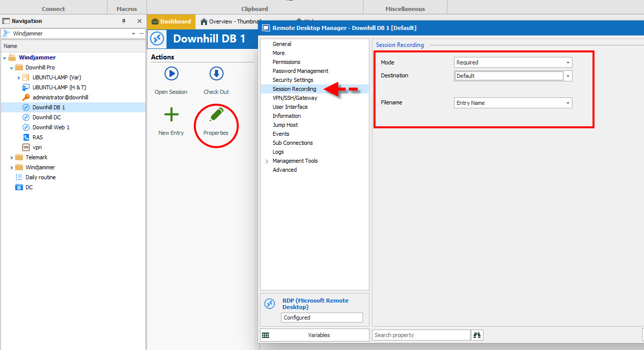Screen dimensions: 644x350
Task: Select the administrator@downhill key entry
Action: (x=60, y=97)
